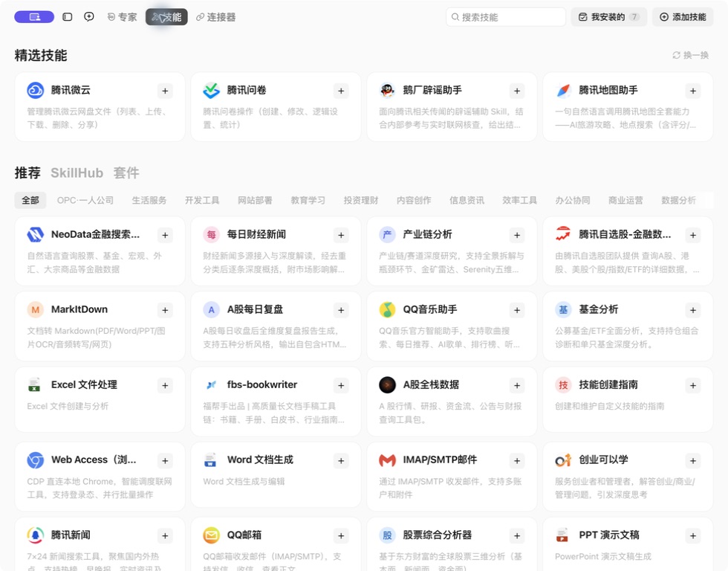Switch to the 套件 tab
728x571 pixels.
[126, 172]
